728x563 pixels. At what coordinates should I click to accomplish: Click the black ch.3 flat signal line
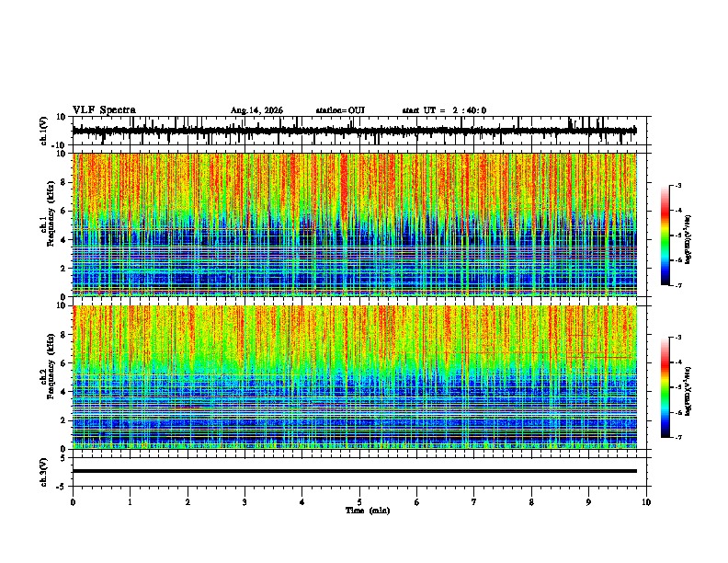point(355,471)
